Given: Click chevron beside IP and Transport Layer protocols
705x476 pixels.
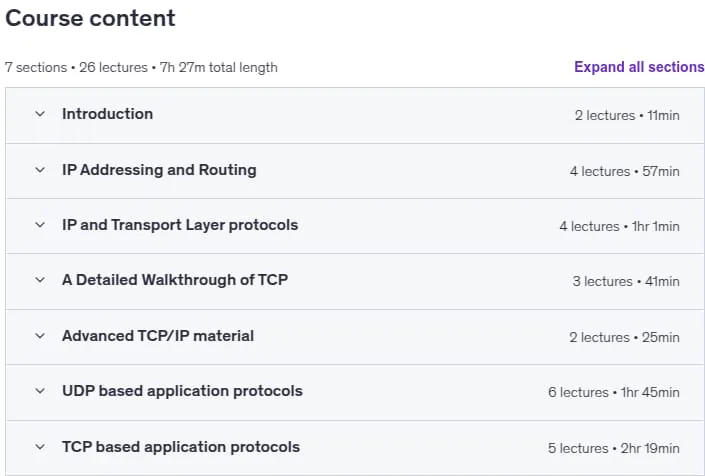Looking at the screenshot, I should pyautogui.click(x=40, y=225).
